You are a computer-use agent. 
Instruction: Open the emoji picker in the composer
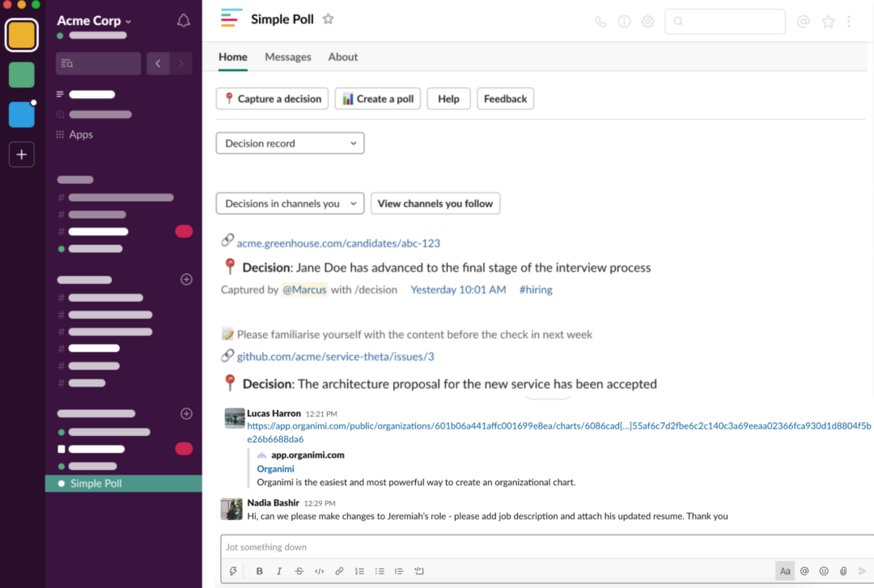pyautogui.click(x=824, y=571)
